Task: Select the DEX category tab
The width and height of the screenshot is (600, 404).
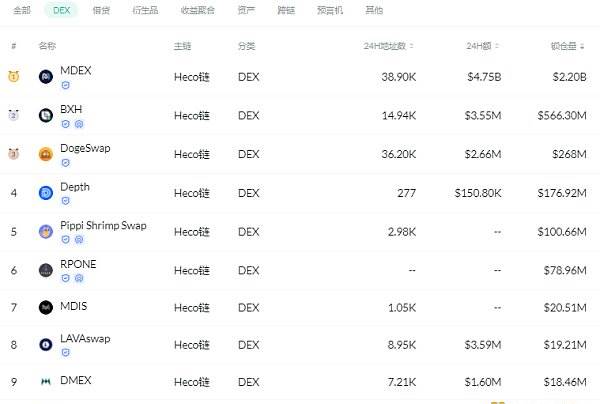Action: [61, 10]
